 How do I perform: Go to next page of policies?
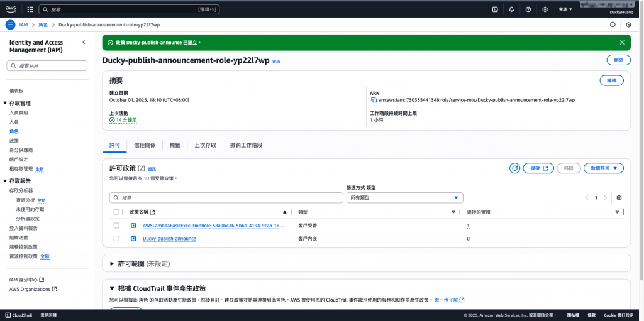(x=606, y=197)
